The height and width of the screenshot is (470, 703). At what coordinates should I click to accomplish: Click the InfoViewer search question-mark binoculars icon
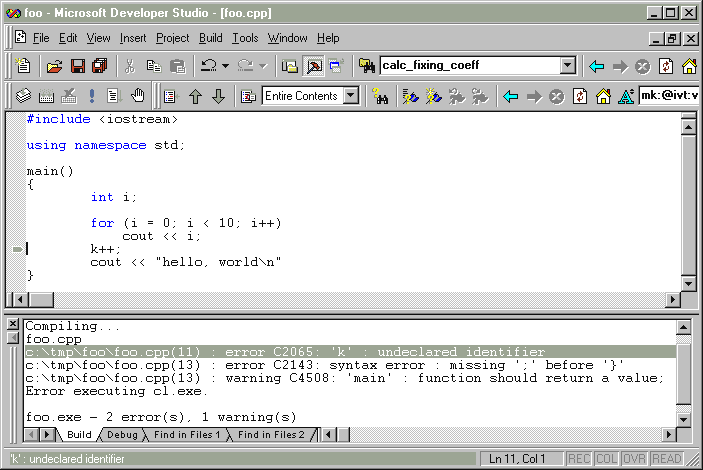click(x=380, y=96)
